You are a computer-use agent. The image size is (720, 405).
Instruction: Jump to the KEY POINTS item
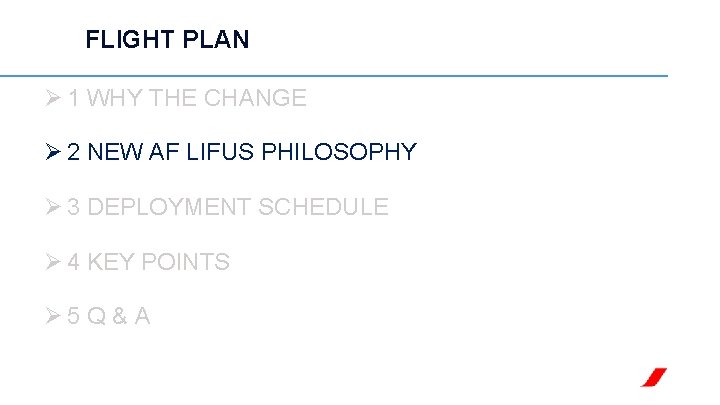(159, 262)
